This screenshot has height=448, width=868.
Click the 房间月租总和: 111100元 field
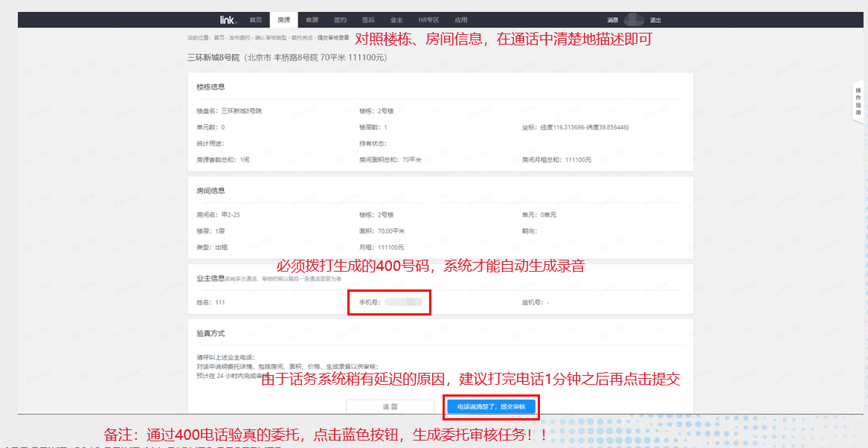tap(556, 159)
